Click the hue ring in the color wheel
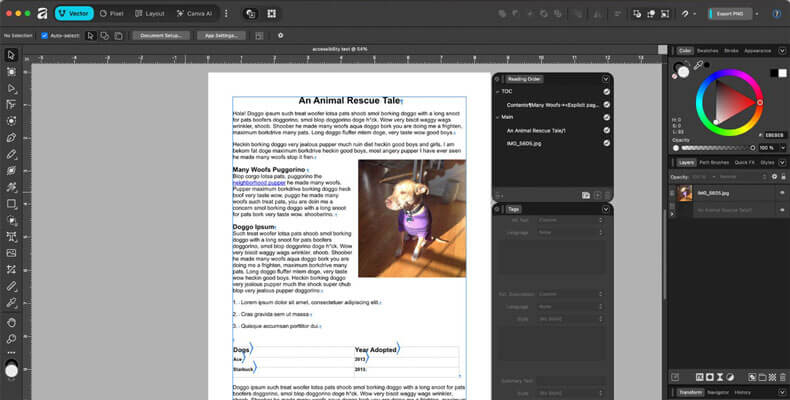Image resolution: width=790 pixels, height=400 pixels. click(x=731, y=73)
